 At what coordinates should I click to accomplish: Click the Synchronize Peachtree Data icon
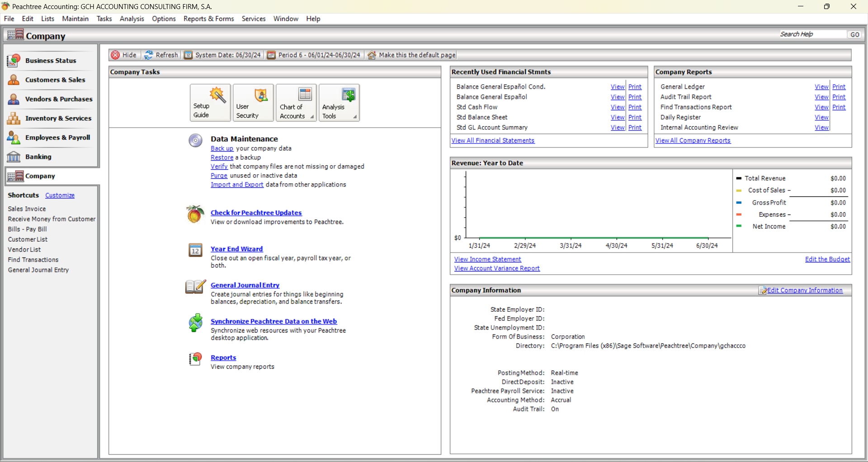[195, 323]
